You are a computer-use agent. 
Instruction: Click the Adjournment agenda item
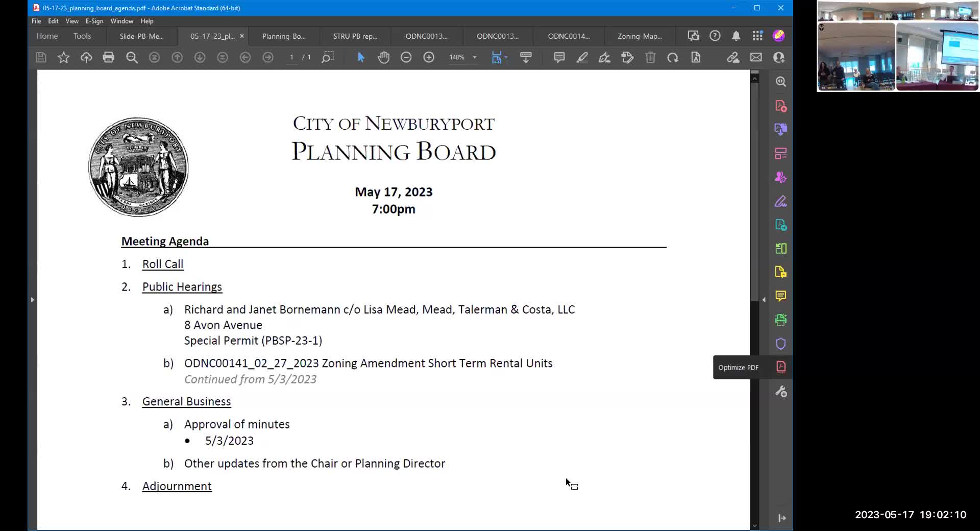177,486
